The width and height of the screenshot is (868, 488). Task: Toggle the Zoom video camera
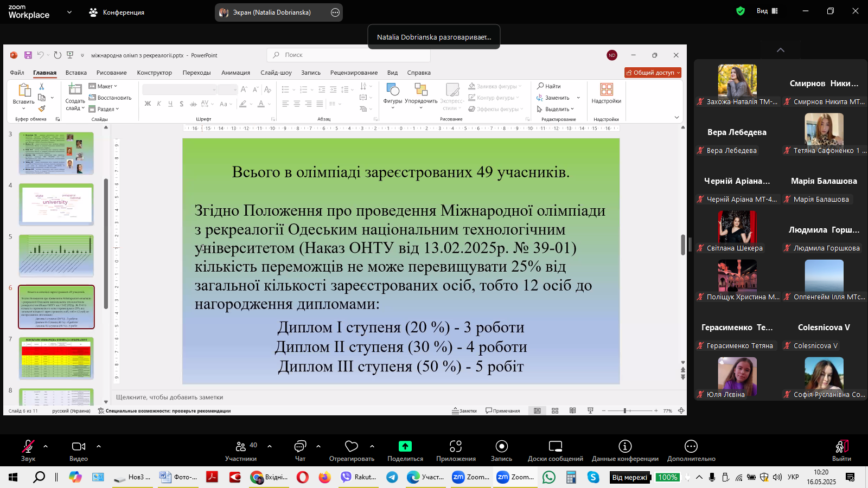pos(79,446)
